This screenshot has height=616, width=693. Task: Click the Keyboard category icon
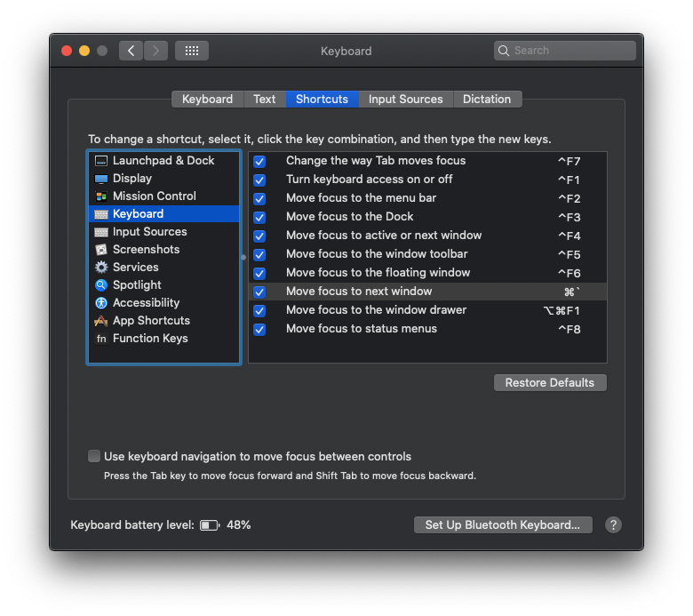[101, 214]
